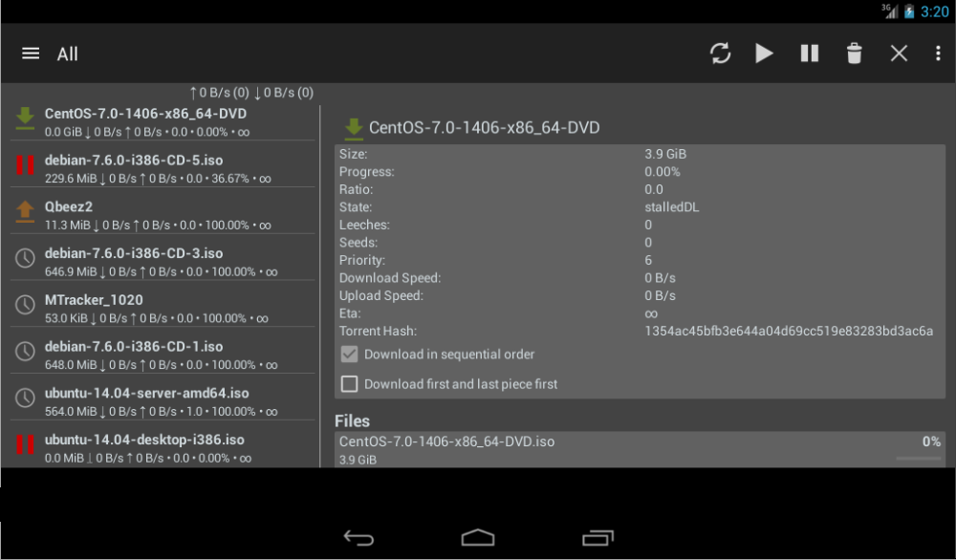
Task: Tap clock icon of debian CD-1 torrent
Action: tap(25, 351)
